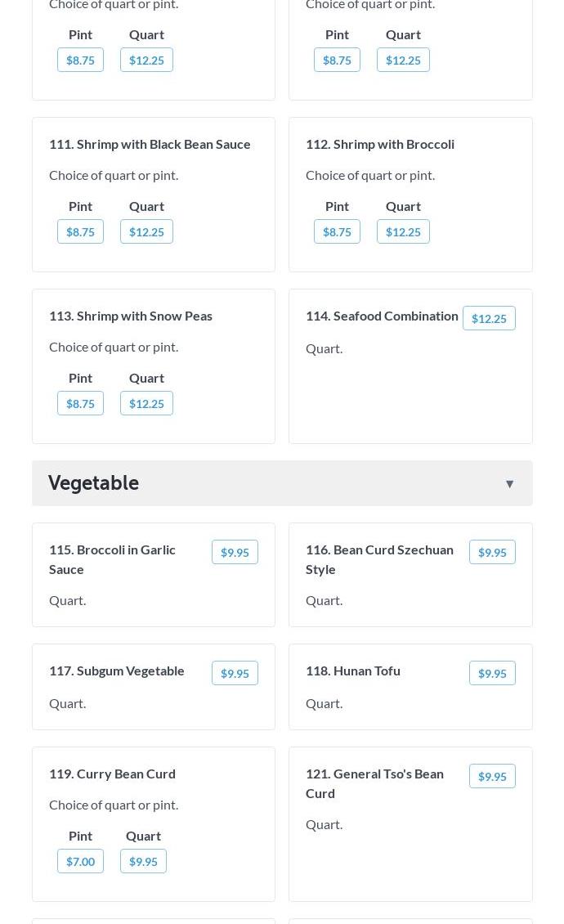Click the $9.95 Hunan Tofu price
This screenshot has width=564, height=924.
(x=492, y=674)
